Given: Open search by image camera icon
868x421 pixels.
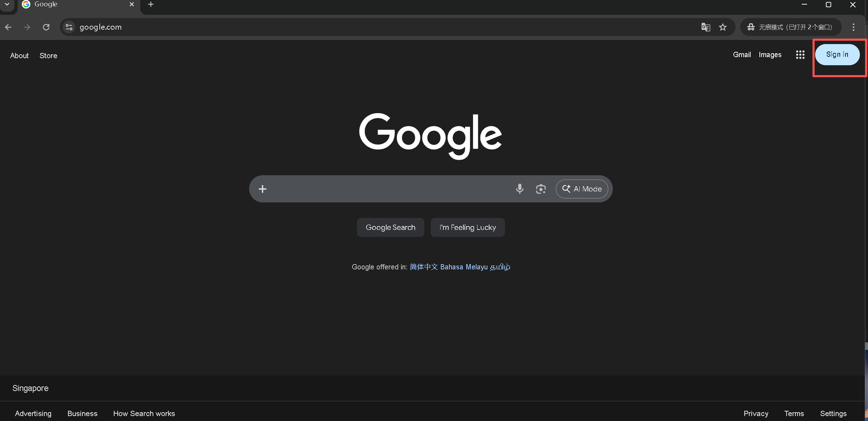Looking at the screenshot, I should pos(541,189).
